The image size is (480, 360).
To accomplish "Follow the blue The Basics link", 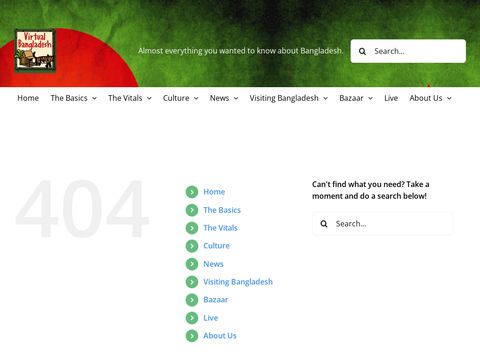I will click(222, 210).
